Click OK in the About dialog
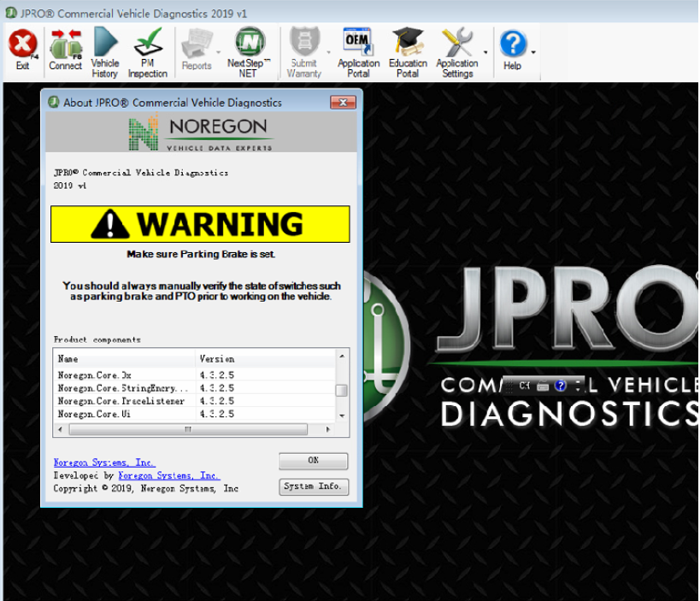 [314, 460]
